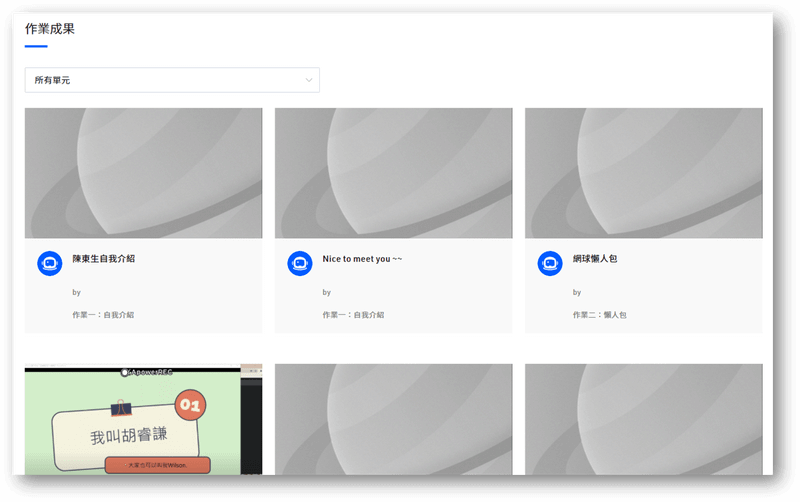Click 作業二：懶人包 label under 網球懶人包
800x502 pixels.
(x=600, y=314)
